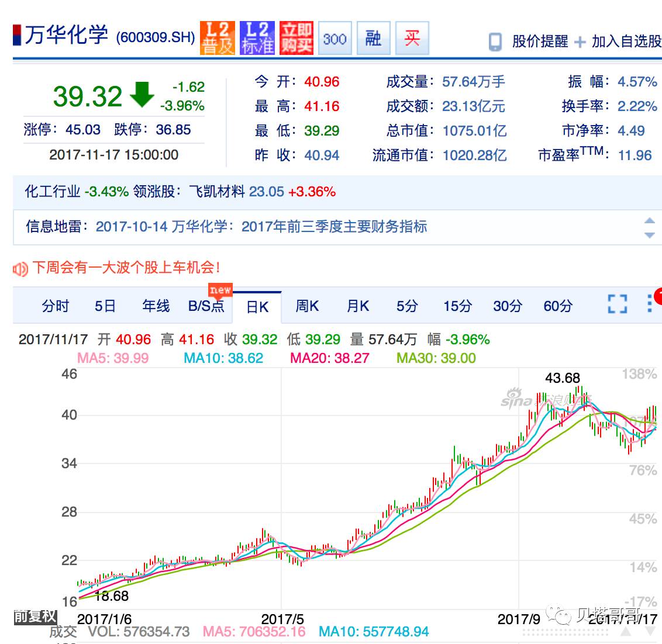Open 2017年前三季度主要财务指标 news link

pyautogui.click(x=334, y=227)
